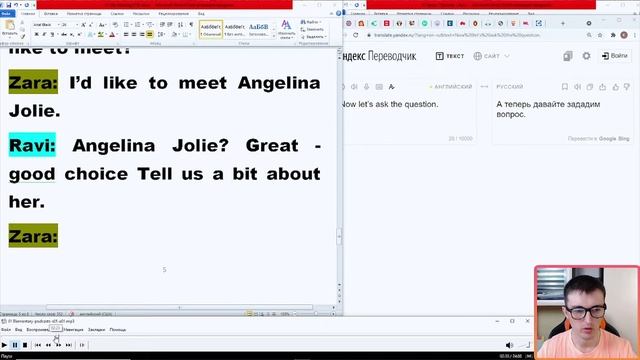Image resolution: width=640 pixels, height=360 pixels.
Task: Open the font size dropdown
Action: [76, 25]
